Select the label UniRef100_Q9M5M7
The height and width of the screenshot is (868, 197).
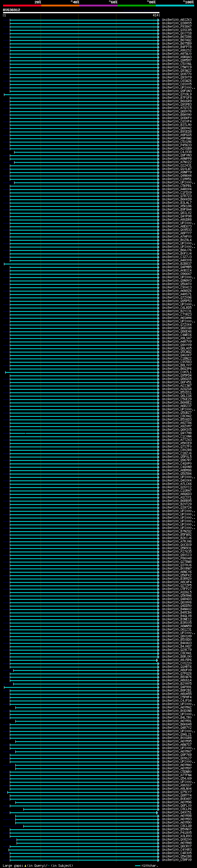177,61
